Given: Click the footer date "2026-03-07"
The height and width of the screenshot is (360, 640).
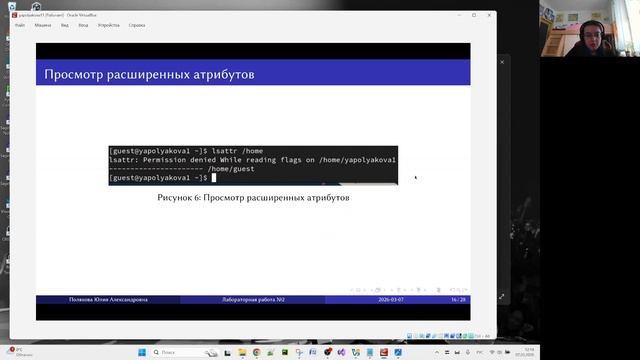Looking at the screenshot, I should point(391,300).
